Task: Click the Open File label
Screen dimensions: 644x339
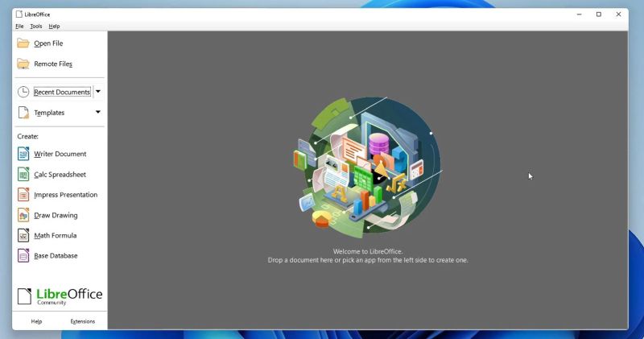Action: pyautogui.click(x=48, y=43)
